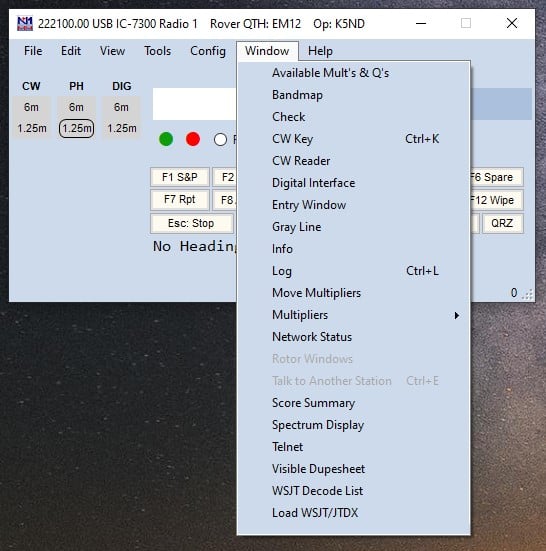Select CW 6m band button
The image size is (546, 551).
point(32,107)
